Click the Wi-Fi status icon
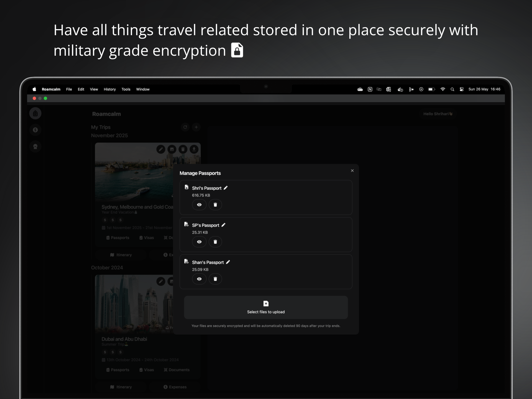The height and width of the screenshot is (399, 532). [443, 89]
